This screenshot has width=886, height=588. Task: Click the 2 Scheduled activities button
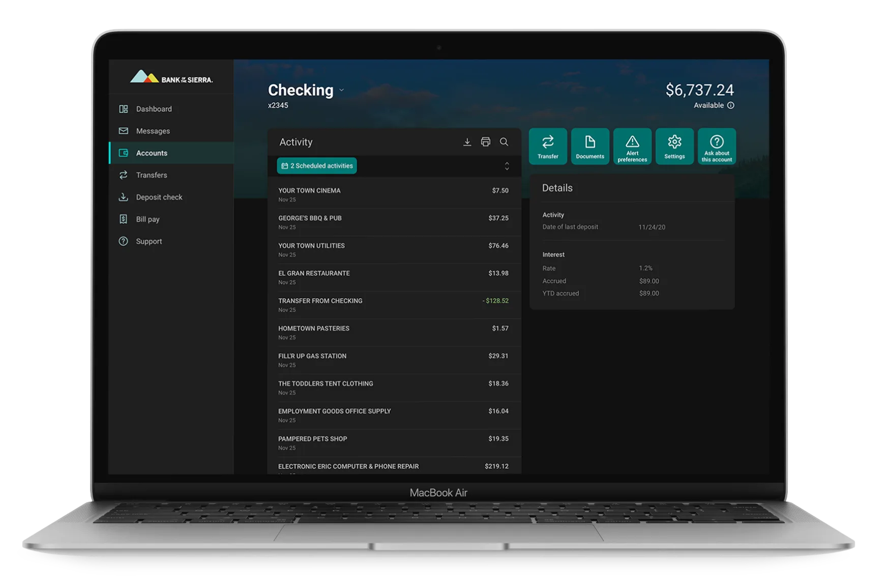tap(317, 166)
